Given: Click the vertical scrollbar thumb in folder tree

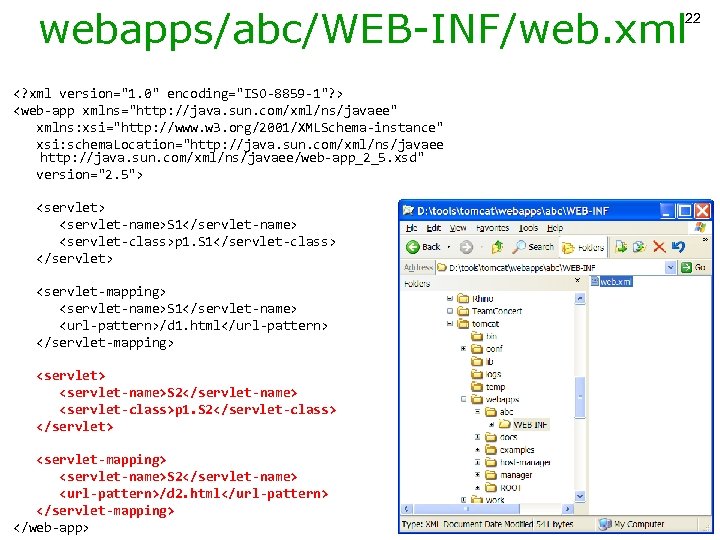Looking at the screenshot, I should coord(579,397).
